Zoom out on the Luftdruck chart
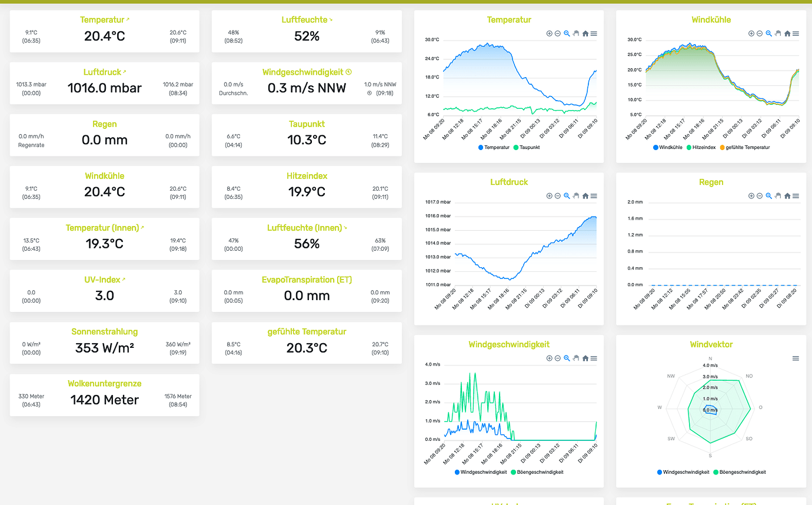The image size is (812, 505). coord(557,196)
